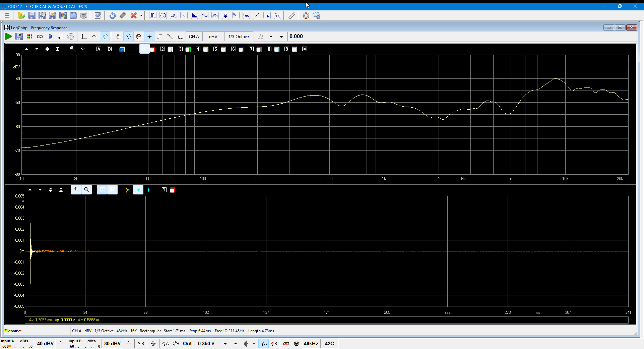Click the blue undo arrow icon
This screenshot has height=349, width=644.
point(113,15)
